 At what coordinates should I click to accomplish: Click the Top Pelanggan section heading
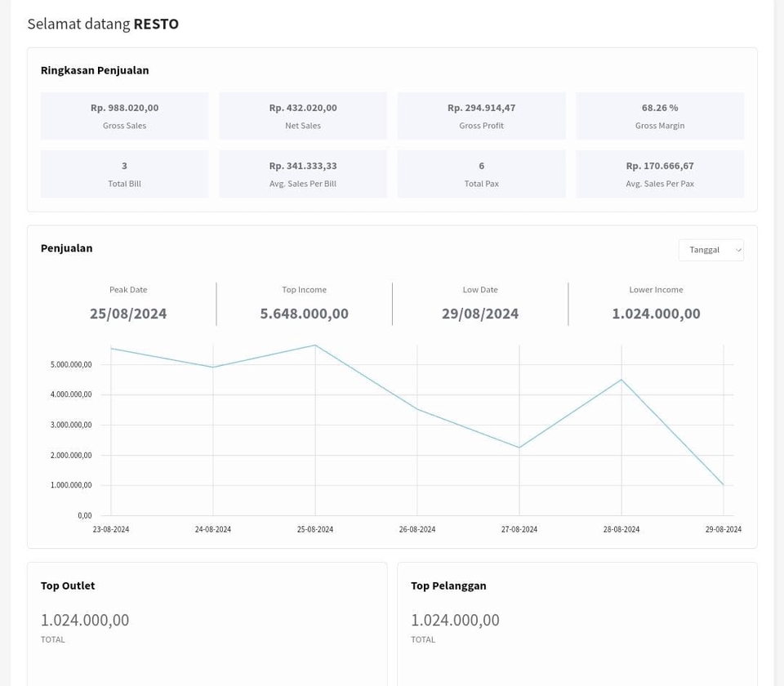(448, 586)
